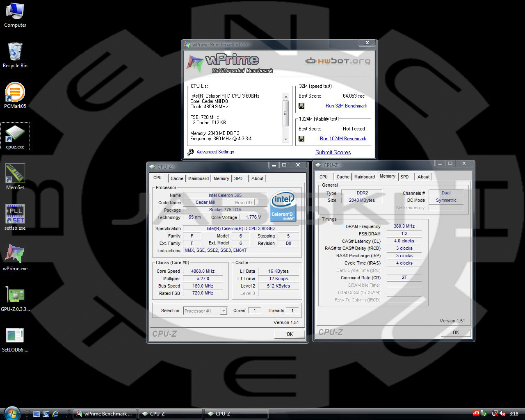Open the Advanced Settings link
Image resolution: width=525 pixels, height=420 pixels.
(x=215, y=152)
